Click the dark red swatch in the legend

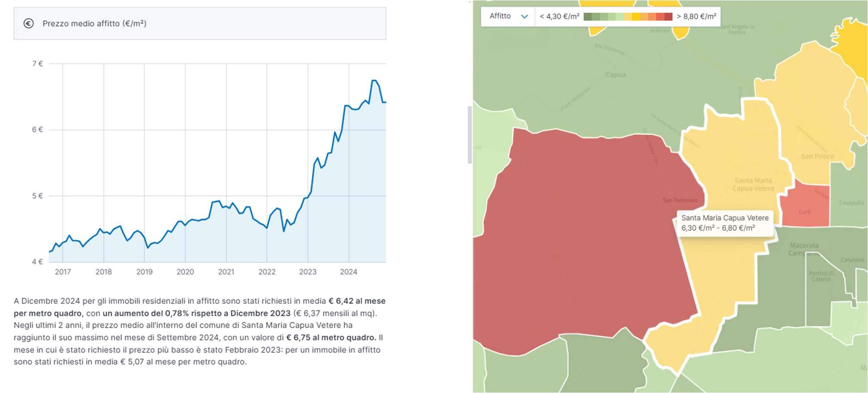pos(668,17)
